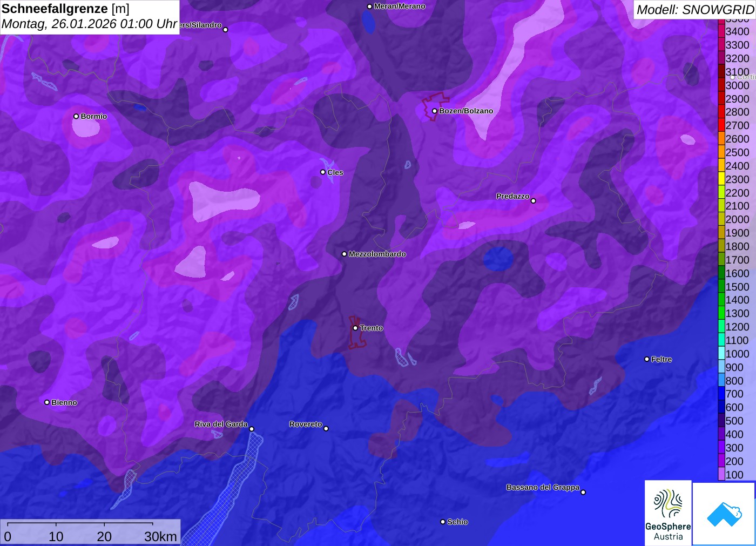Select the Feltre marker dot

tap(647, 359)
